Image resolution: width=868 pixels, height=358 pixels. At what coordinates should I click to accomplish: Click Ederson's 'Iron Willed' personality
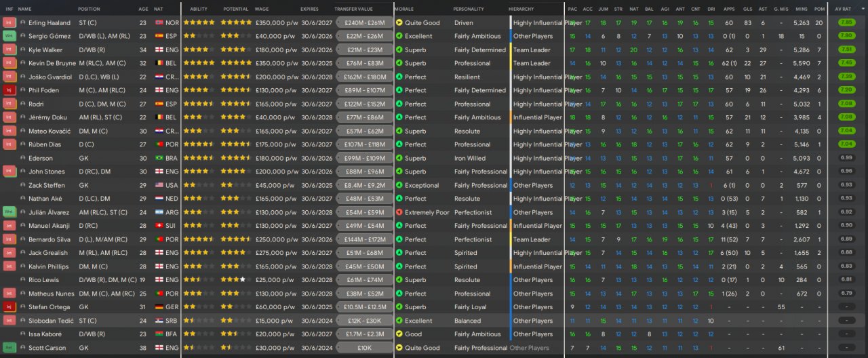[470, 158]
